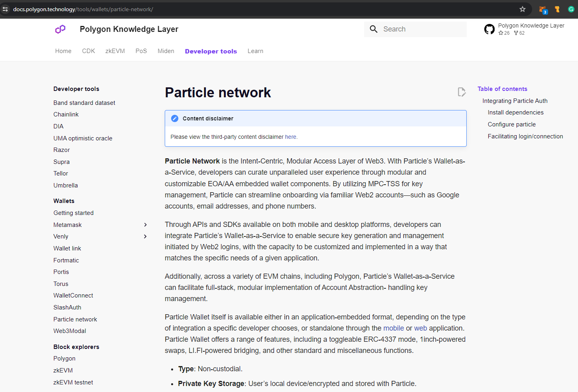Open zkEVM testnet explorer entry

73,382
